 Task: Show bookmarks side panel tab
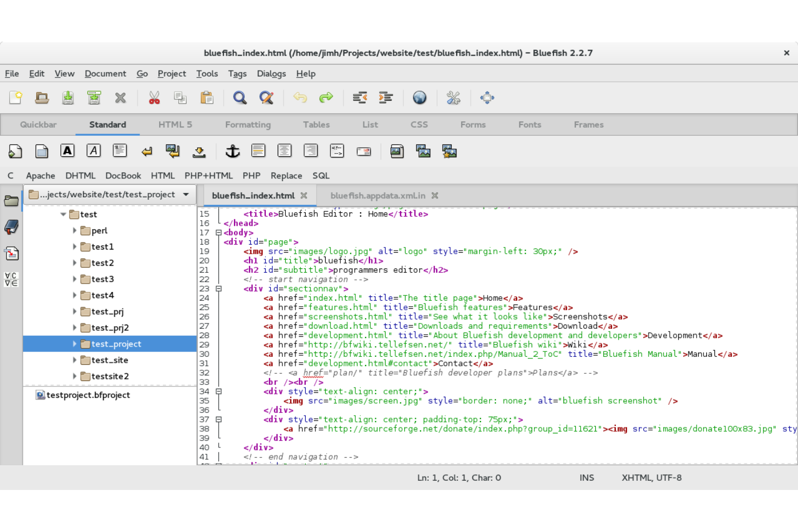pyautogui.click(x=11, y=227)
